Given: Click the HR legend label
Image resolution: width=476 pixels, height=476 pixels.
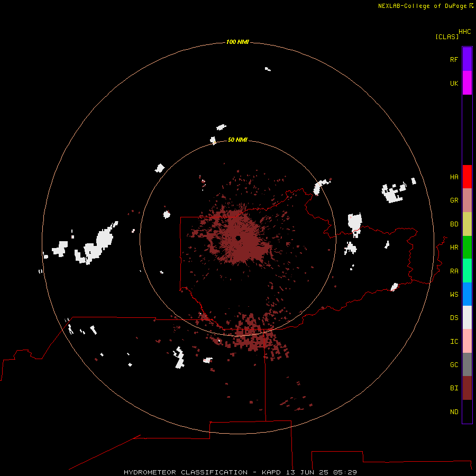Looking at the screenshot, I should (454, 248).
